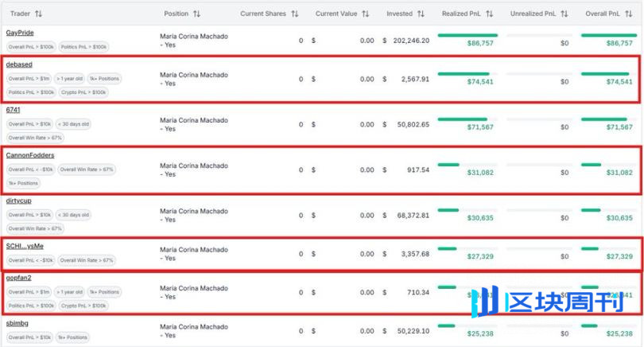Viewport: 644px width, 347px height.
Task: Click 6741's '< 30 days old' tag
Action: (74, 124)
